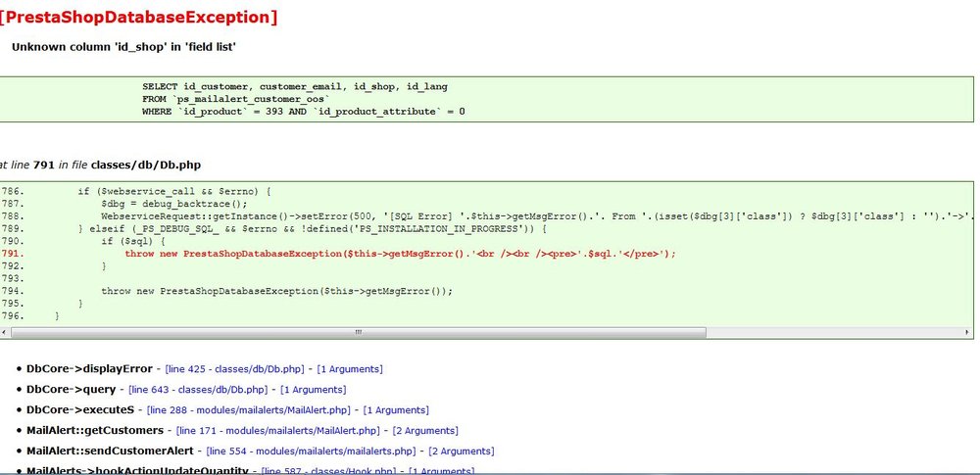Click the SELECT id_customer query line
The width and height of the screenshot is (980, 475).
click(294, 87)
